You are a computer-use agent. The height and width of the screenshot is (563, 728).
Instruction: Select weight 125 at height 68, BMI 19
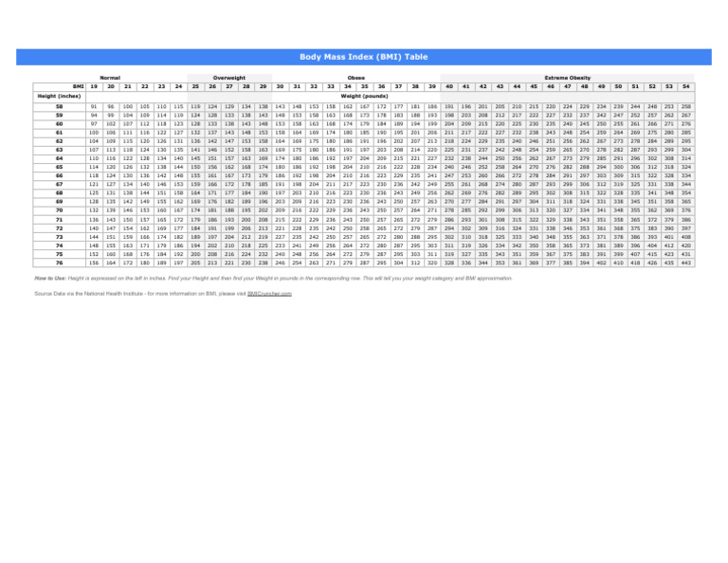(x=94, y=193)
